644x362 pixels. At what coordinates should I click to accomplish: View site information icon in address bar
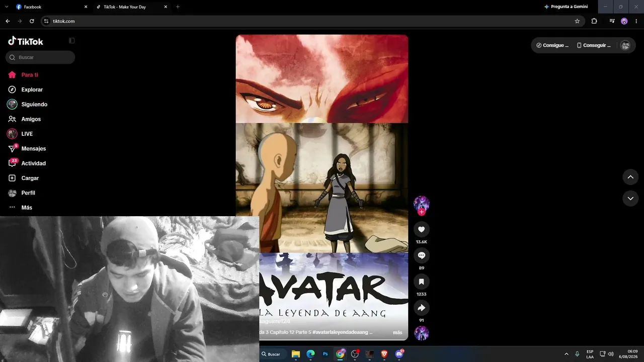tap(46, 21)
